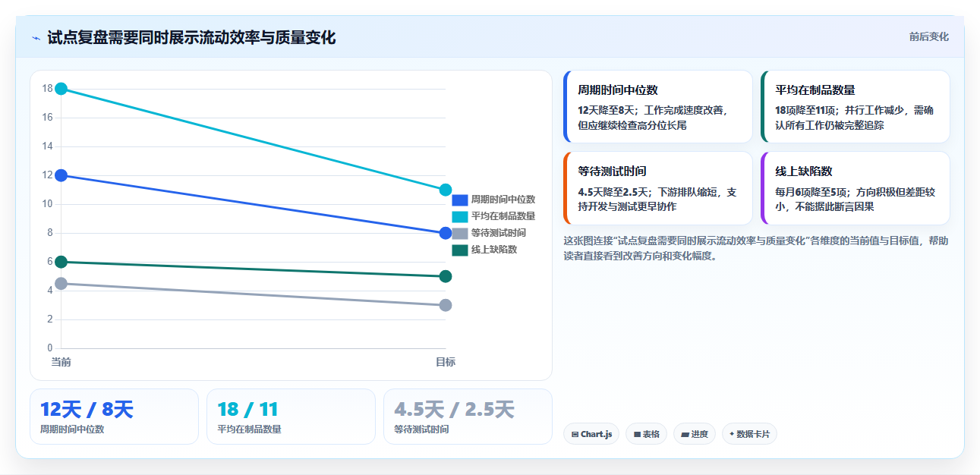
Task: Toggle 等待测试时间 legend gray swatch
Action: [460, 233]
